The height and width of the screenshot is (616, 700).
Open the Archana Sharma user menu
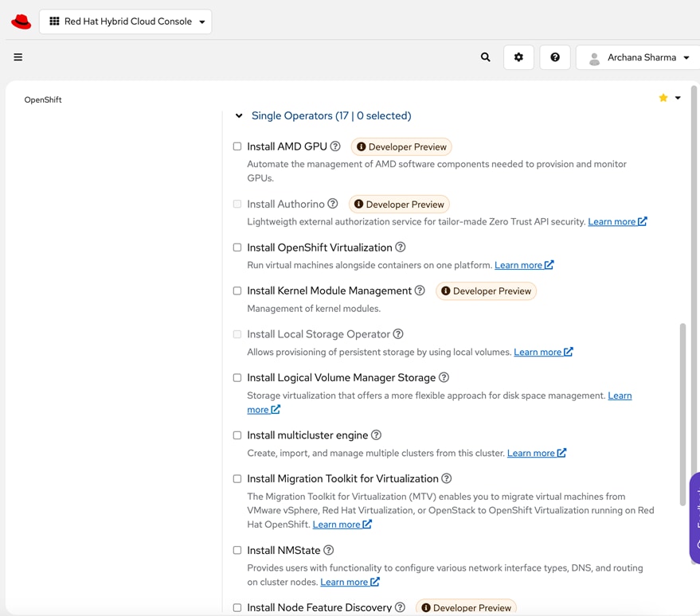pyautogui.click(x=639, y=57)
